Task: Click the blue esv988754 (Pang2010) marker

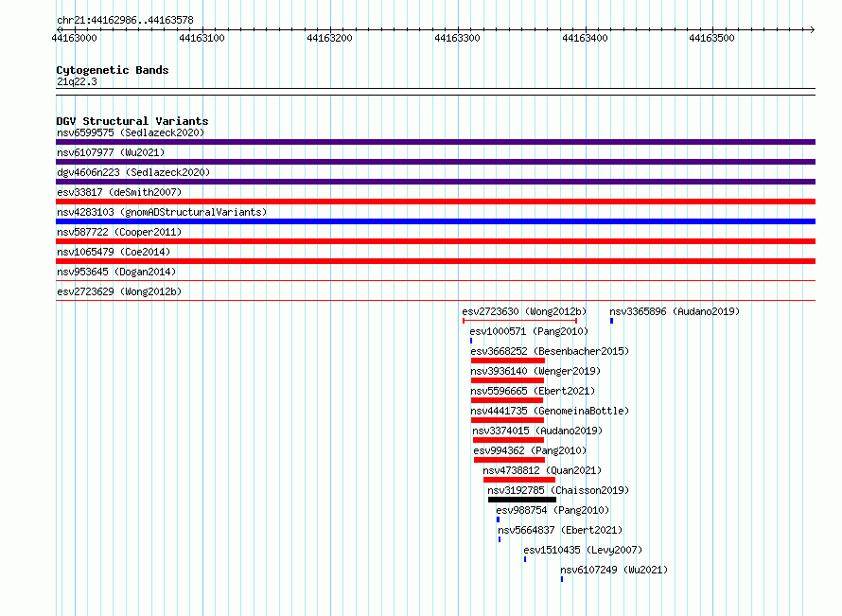Action: tap(499, 519)
